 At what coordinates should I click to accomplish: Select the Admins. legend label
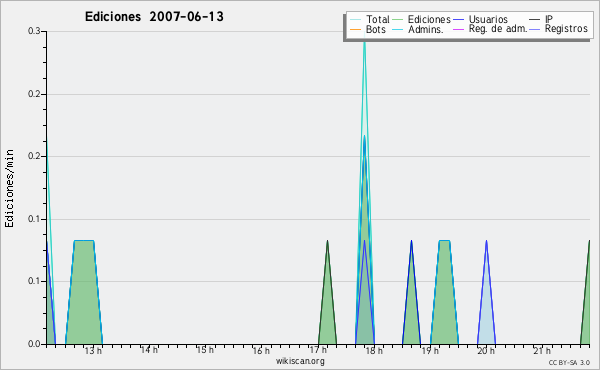pos(426,29)
